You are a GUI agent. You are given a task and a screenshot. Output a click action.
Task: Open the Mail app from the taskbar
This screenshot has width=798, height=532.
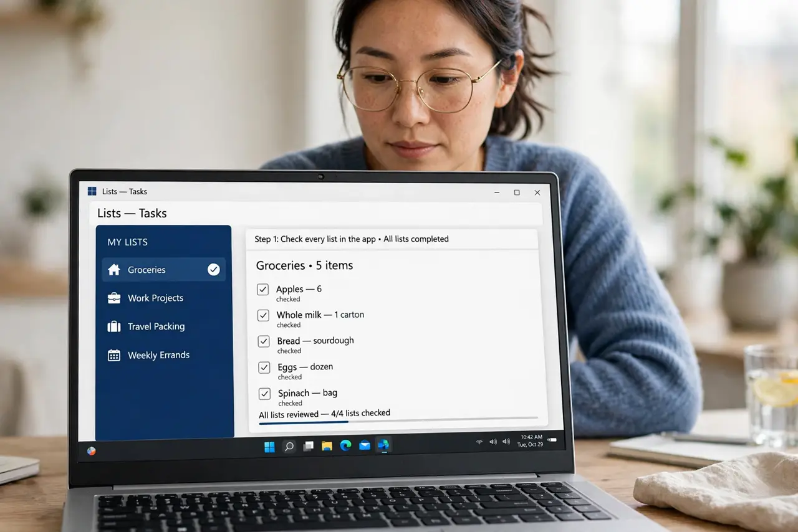(365, 445)
